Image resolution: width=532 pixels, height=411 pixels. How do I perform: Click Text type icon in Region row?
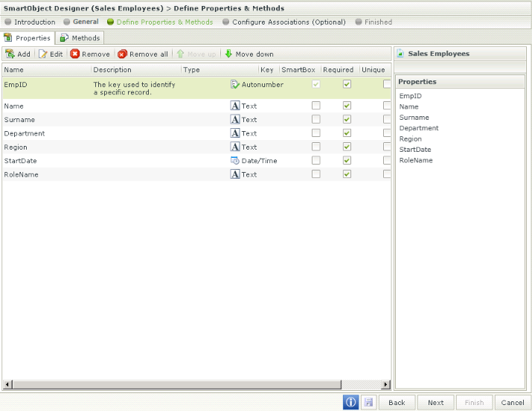tap(235, 147)
